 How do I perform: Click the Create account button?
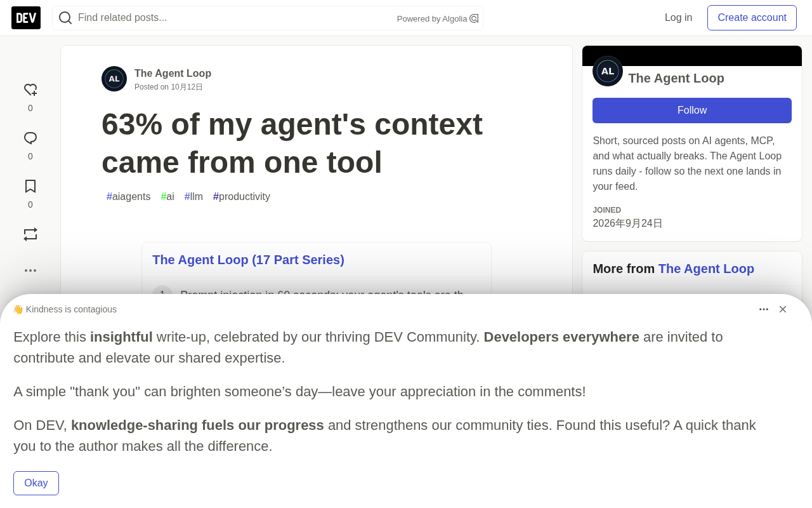(752, 18)
